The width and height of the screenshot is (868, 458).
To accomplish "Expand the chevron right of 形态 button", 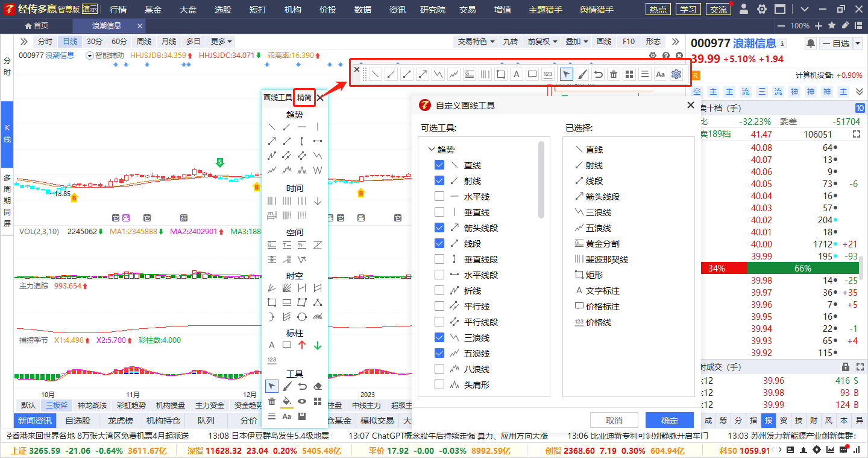I will coord(675,42).
